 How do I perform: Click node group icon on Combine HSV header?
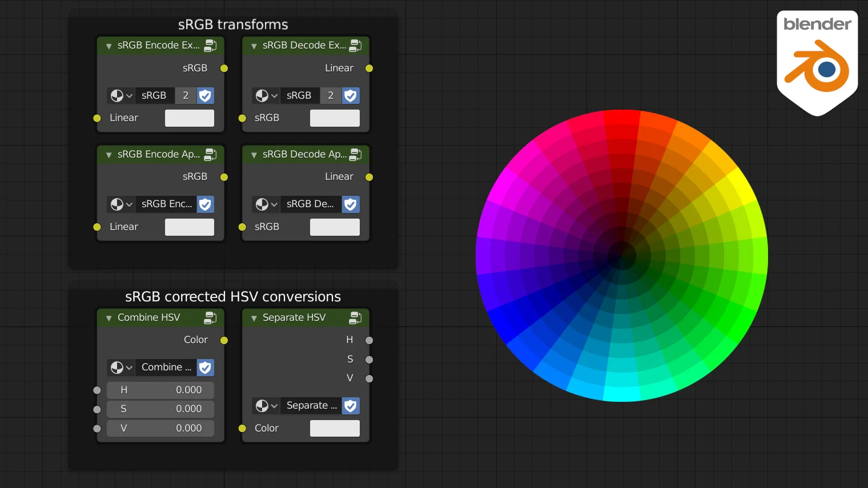click(210, 318)
